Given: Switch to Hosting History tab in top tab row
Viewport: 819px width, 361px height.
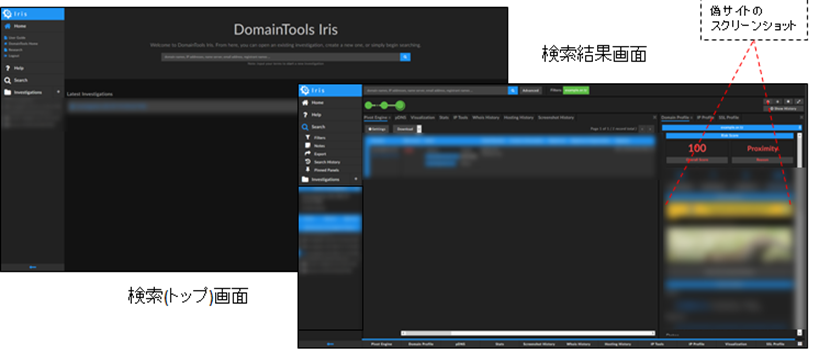Looking at the screenshot, I should tap(519, 118).
